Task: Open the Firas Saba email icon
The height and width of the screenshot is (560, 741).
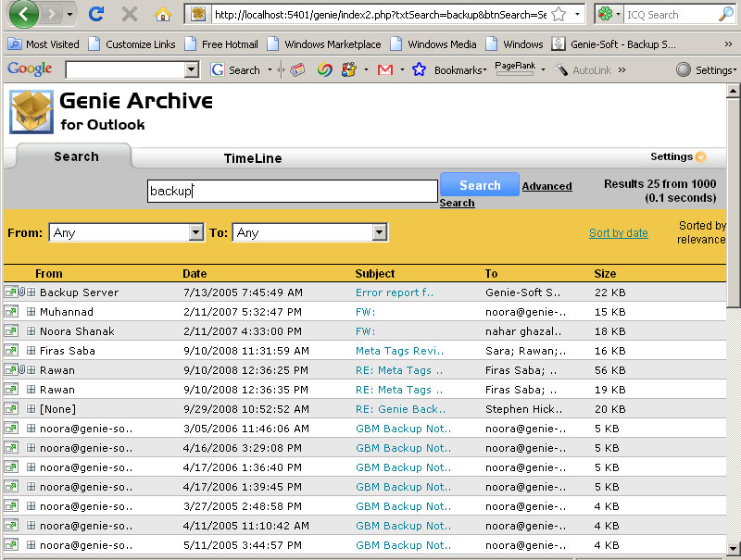Action: [x=10, y=351]
